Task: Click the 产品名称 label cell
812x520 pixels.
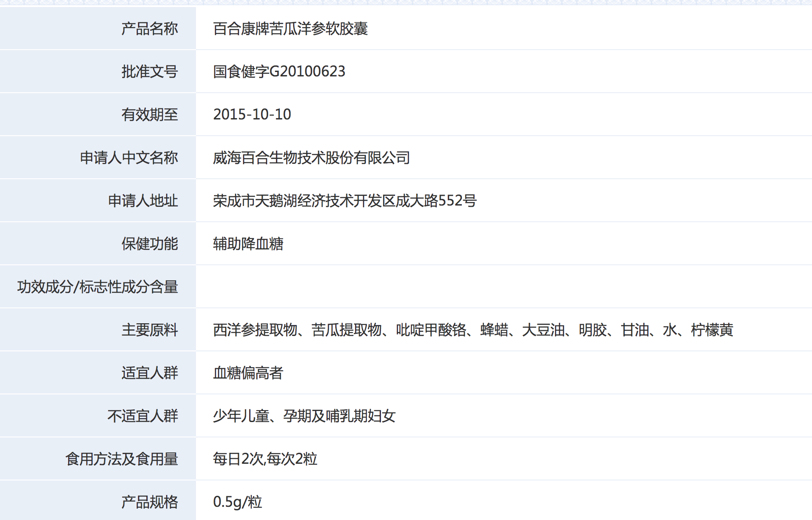Action: click(x=98, y=29)
